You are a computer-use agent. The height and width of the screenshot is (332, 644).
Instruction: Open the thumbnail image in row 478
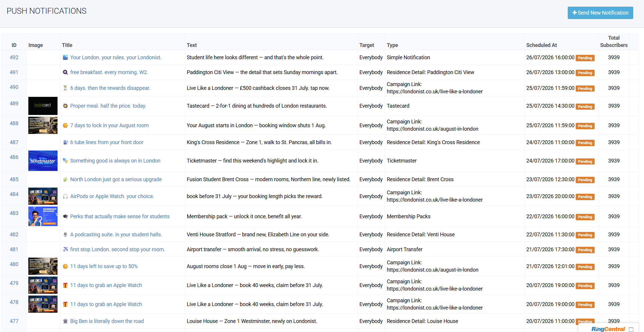(x=43, y=304)
